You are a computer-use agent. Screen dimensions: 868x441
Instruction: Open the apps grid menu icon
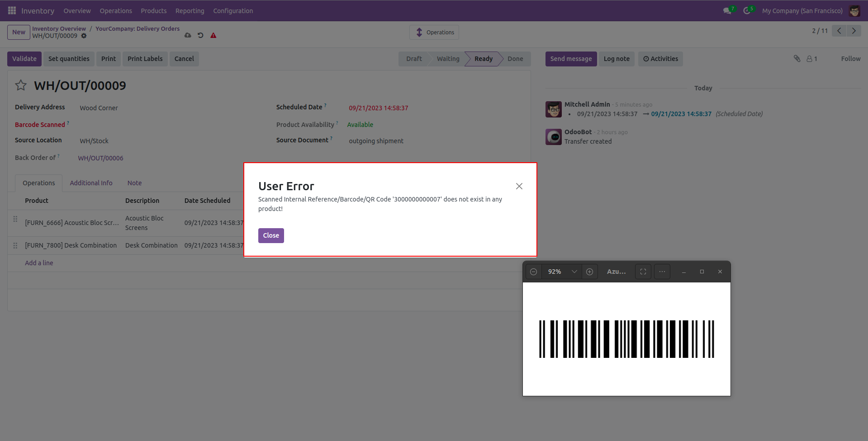click(12, 10)
